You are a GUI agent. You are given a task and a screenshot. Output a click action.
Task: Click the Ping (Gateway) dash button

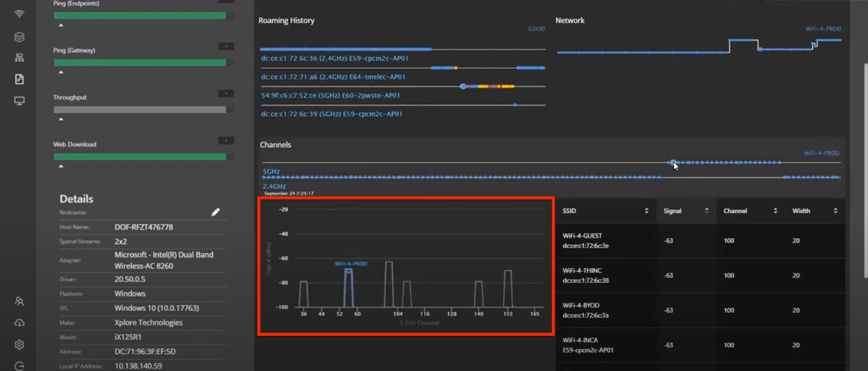click(x=226, y=47)
